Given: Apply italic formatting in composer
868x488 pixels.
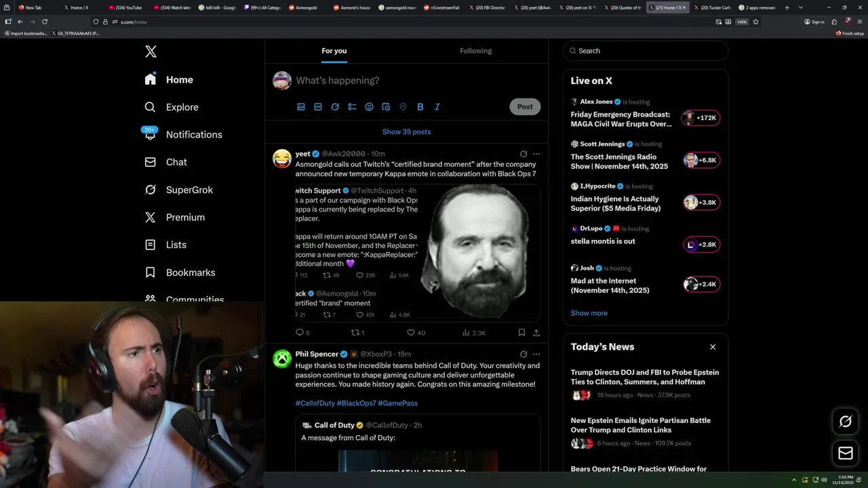Looking at the screenshot, I should pos(437,106).
